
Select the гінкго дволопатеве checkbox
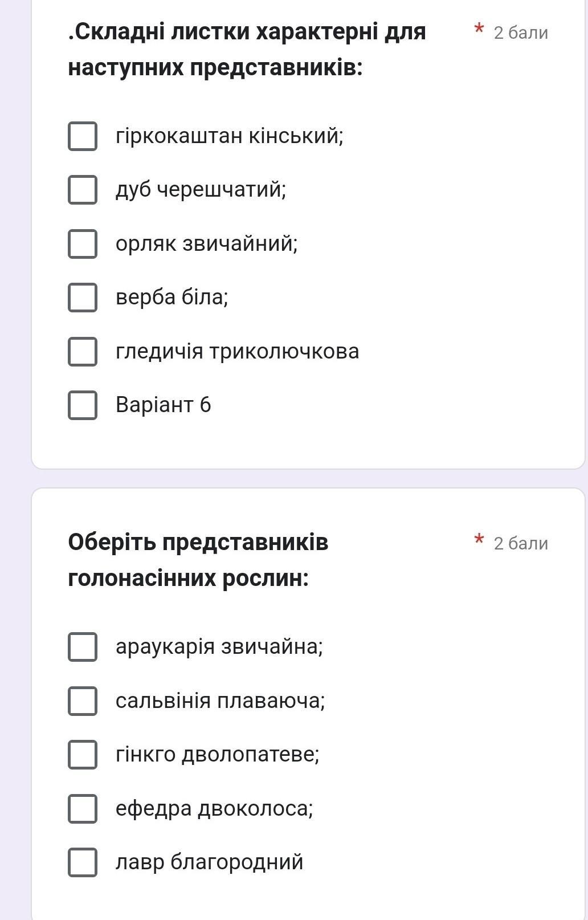coord(83,755)
